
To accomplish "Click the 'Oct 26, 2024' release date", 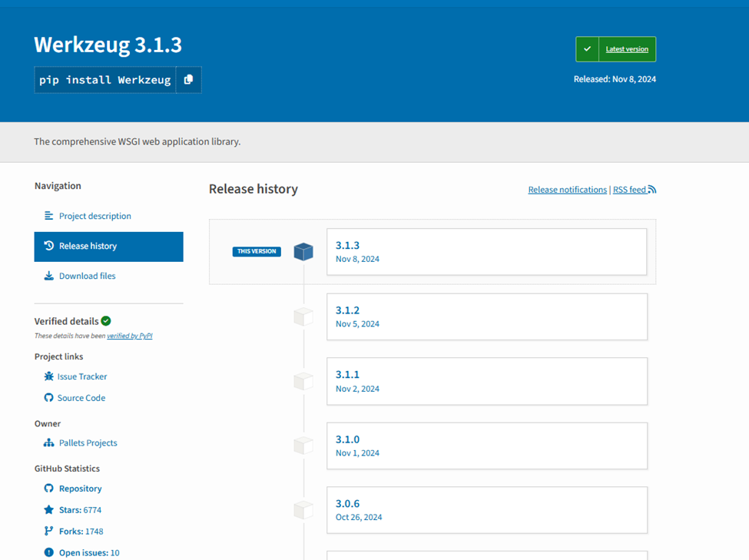I will (359, 518).
